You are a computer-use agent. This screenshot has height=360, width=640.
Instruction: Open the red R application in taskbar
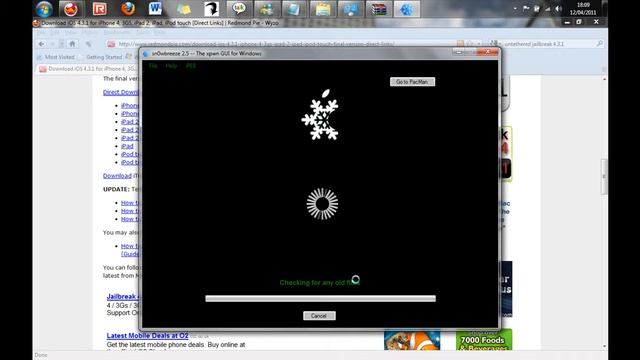point(99,9)
